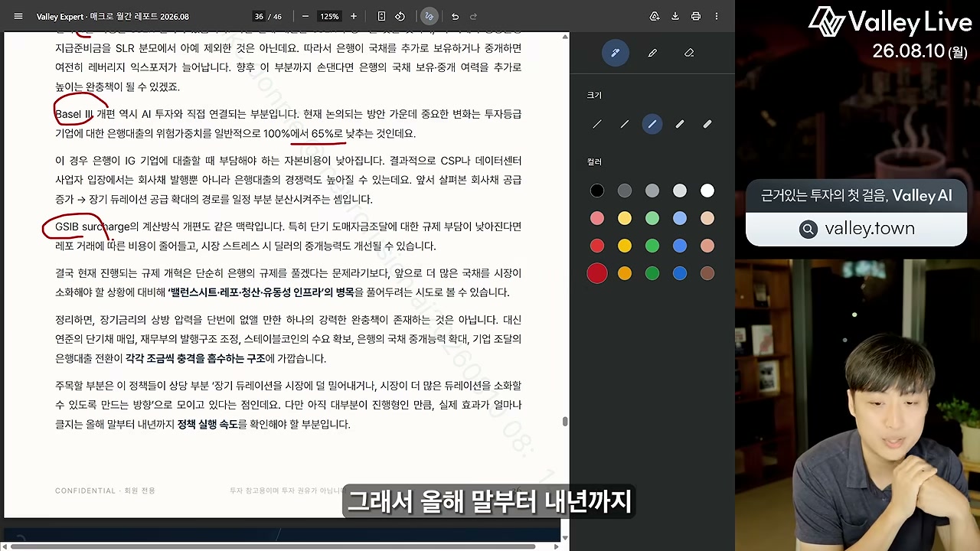Choose the second thinnest pen size
This screenshot has width=980, height=551.
click(625, 124)
